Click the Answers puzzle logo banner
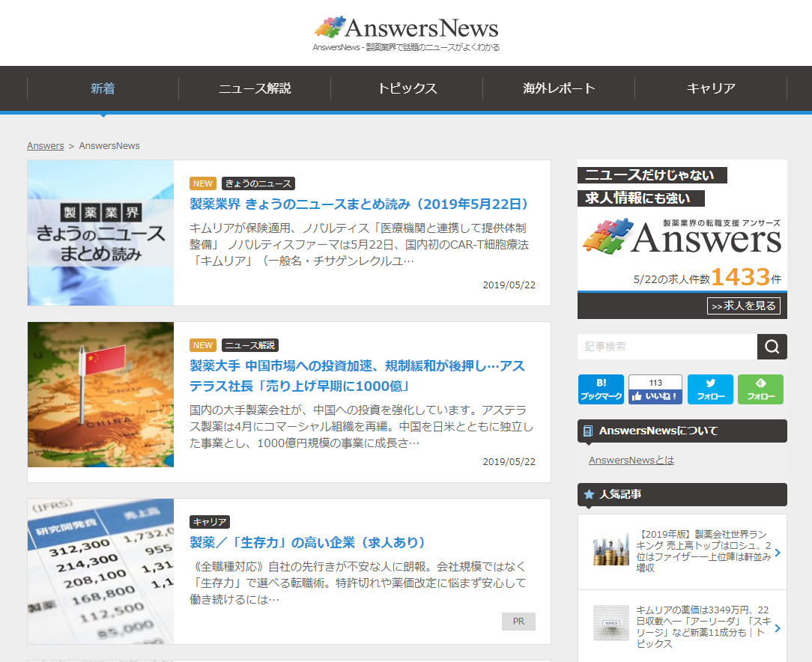812x662 pixels. [x=682, y=236]
